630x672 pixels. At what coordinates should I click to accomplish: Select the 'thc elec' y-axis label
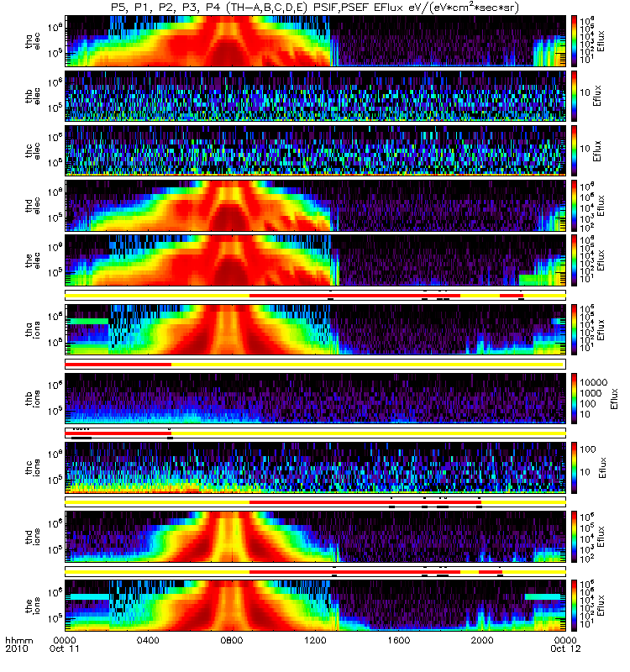click(x=32, y=150)
